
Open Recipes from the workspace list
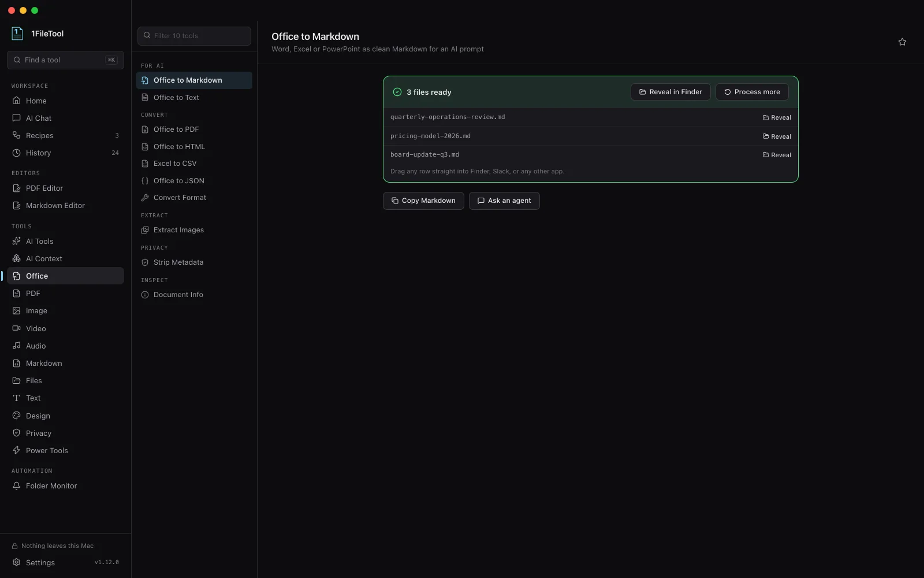click(x=65, y=135)
